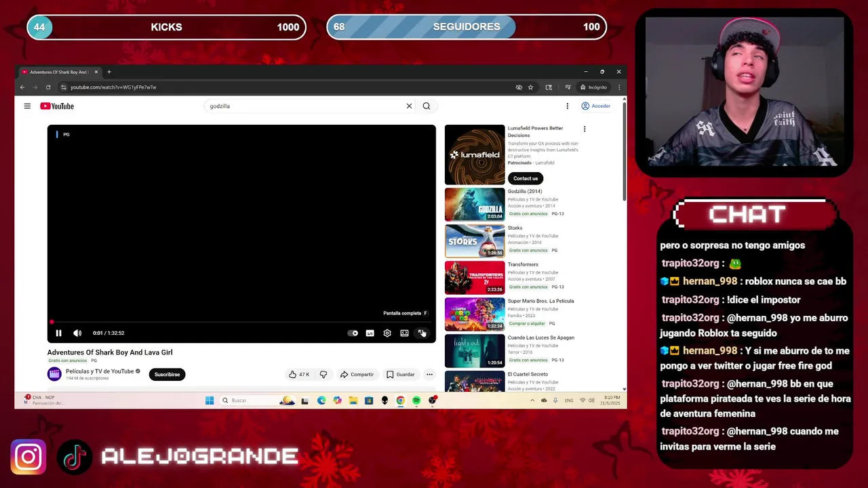Clear the search text with X
The height and width of the screenshot is (488, 868).
pyautogui.click(x=409, y=106)
